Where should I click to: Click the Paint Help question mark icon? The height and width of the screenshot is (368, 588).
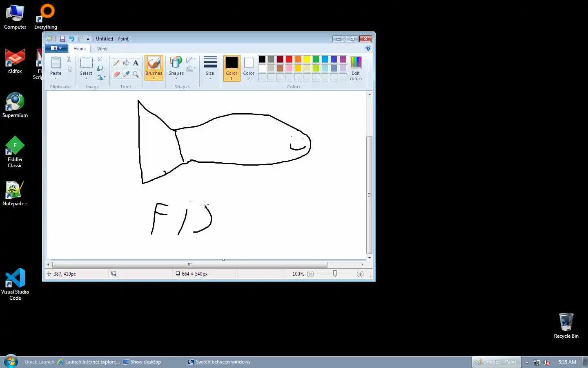click(368, 48)
